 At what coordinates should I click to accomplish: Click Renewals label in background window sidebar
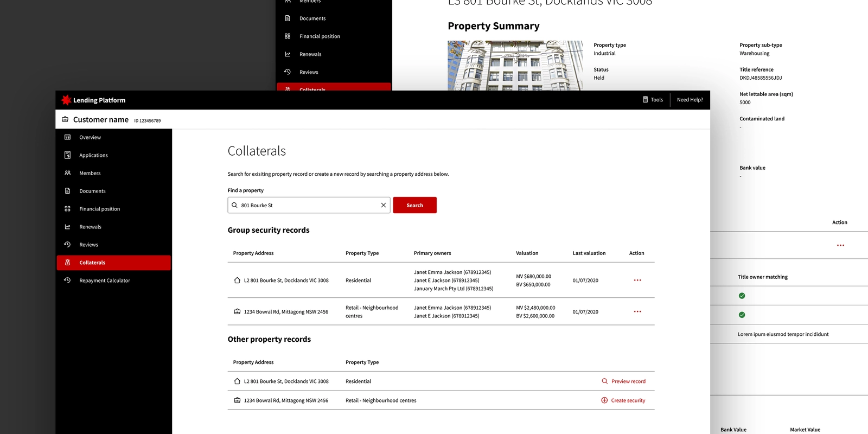310,54
